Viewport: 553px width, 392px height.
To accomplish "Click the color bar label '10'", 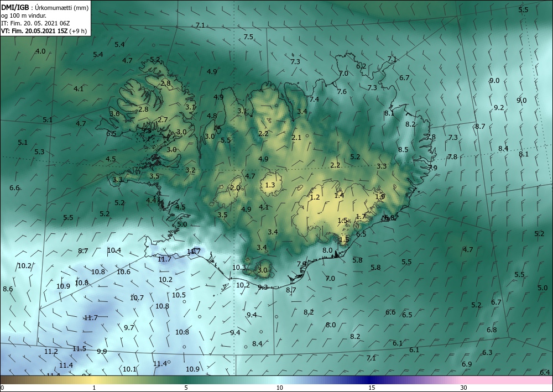I will coord(279,388).
